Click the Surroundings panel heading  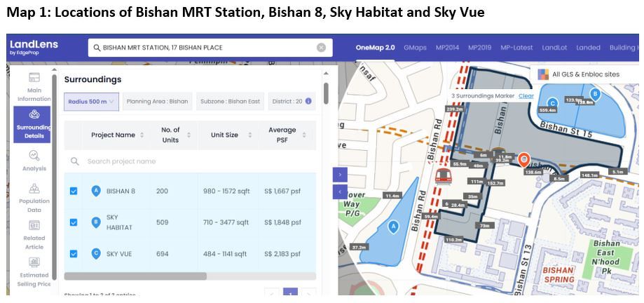(93, 80)
